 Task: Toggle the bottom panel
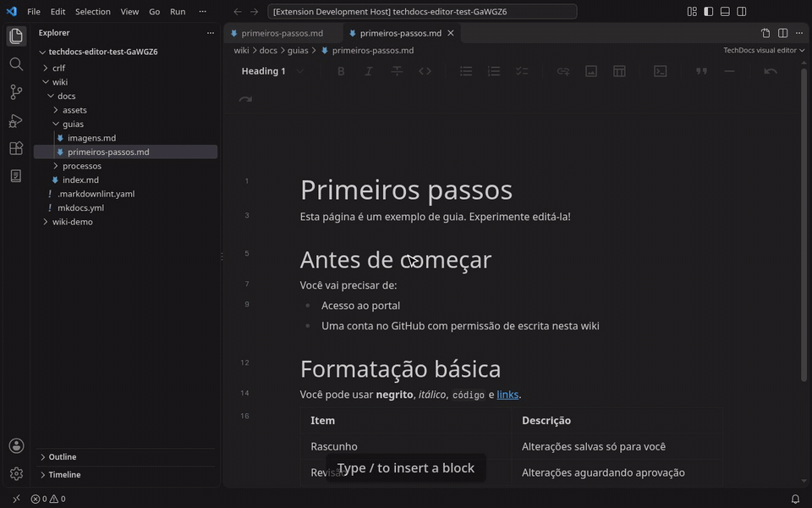point(725,11)
